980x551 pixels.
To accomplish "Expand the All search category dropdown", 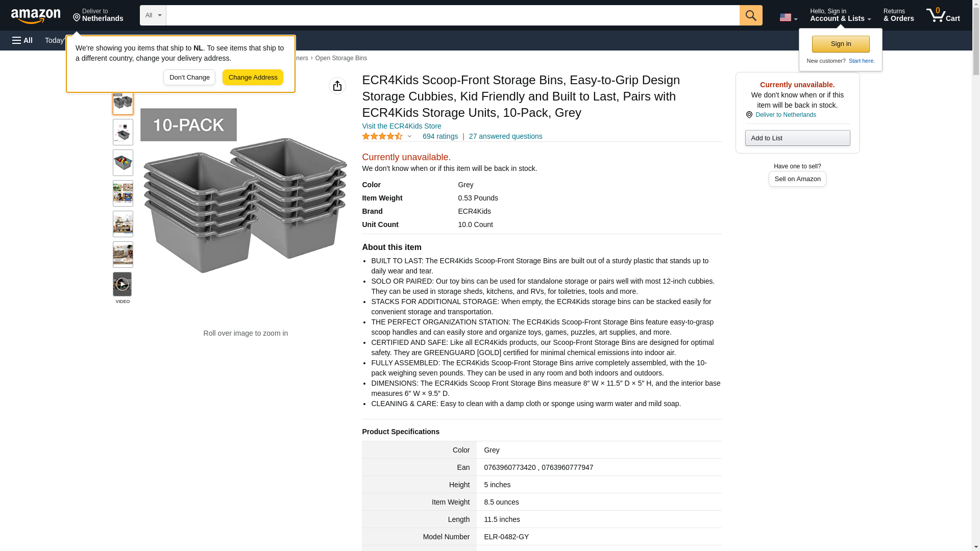I will click(153, 15).
